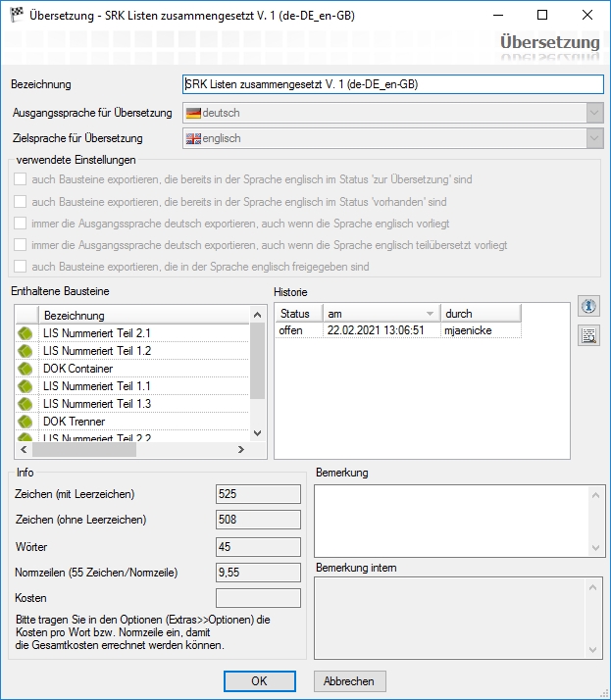Toggle export of Bausteine freigegeben in englisch

[20, 267]
